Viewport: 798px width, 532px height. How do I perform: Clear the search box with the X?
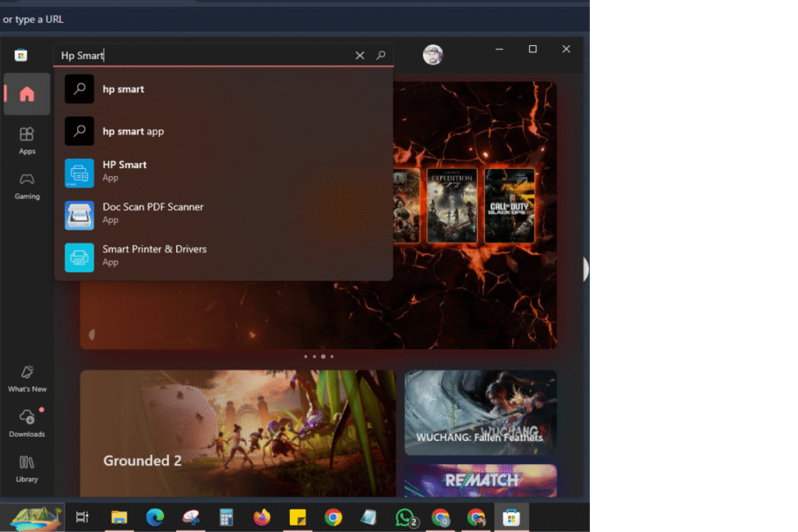360,55
